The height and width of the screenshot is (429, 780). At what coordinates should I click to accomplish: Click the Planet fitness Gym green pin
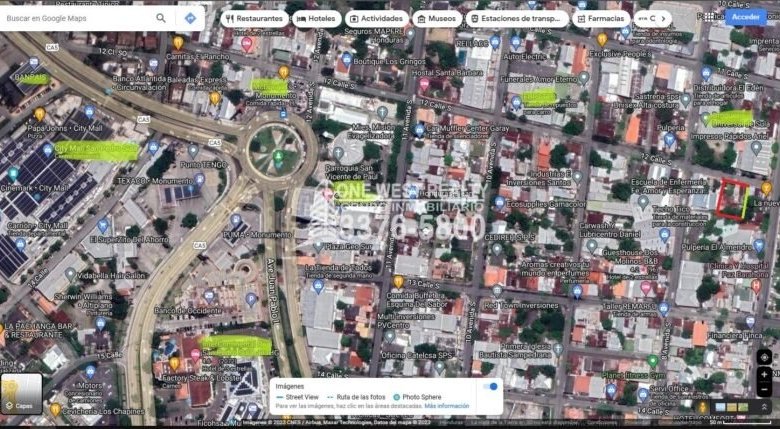(x=653, y=361)
